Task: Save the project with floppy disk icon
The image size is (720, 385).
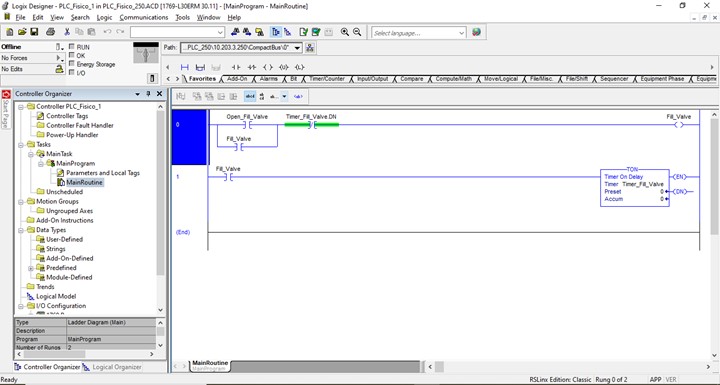Action: (34, 32)
